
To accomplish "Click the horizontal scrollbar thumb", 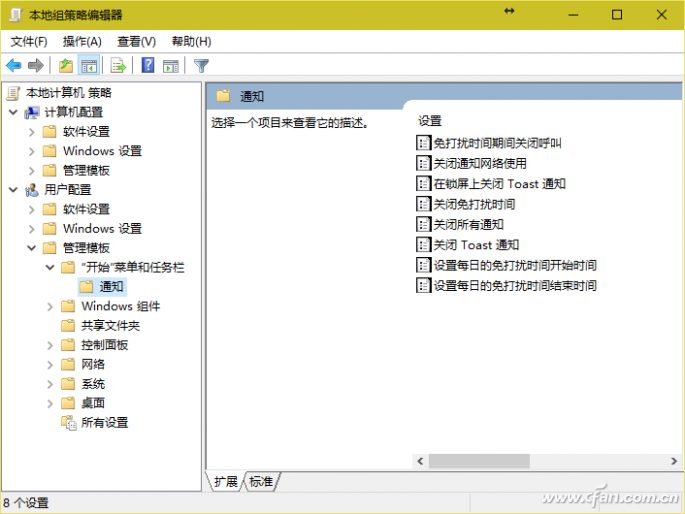I will point(479,461).
